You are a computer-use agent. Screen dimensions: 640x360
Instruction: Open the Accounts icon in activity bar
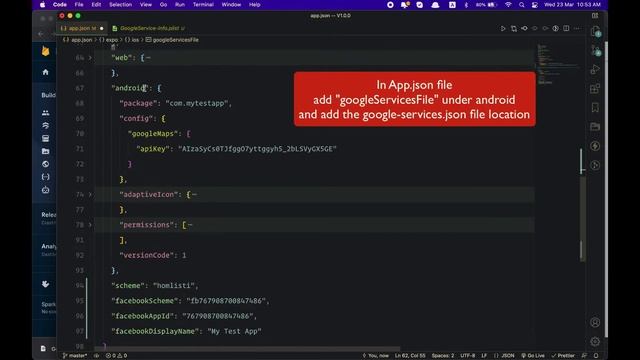tap(595, 322)
